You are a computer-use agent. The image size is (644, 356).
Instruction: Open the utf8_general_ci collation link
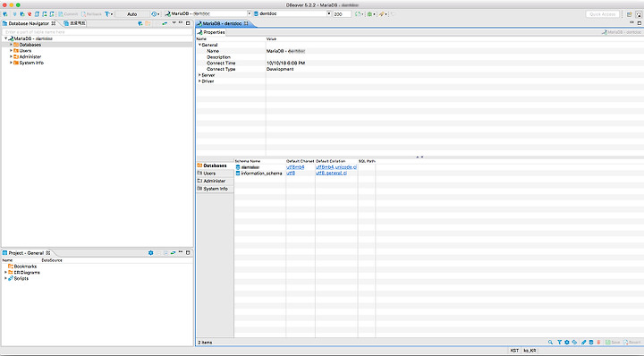pyautogui.click(x=332, y=174)
